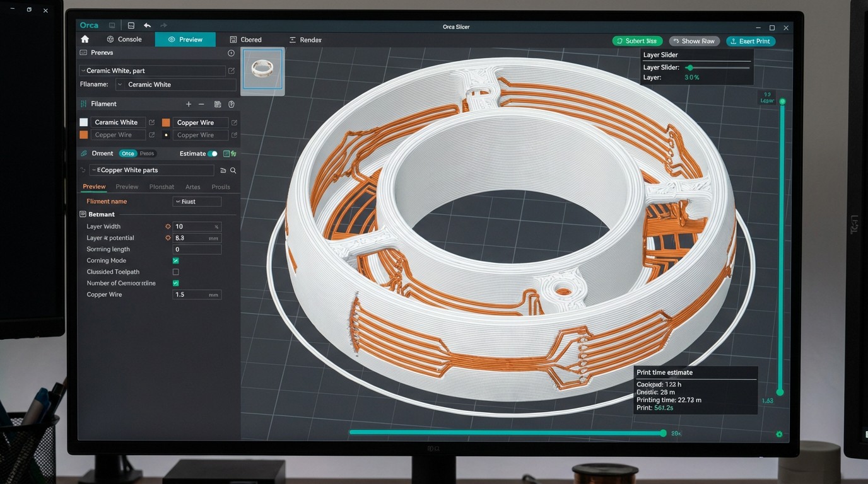Select the ring model thumbnail
This screenshot has height=484, width=868.
(262, 69)
